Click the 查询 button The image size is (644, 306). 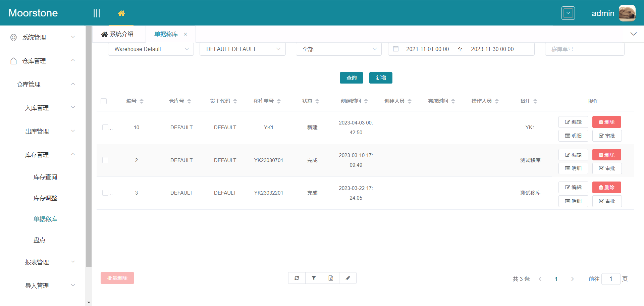point(351,78)
